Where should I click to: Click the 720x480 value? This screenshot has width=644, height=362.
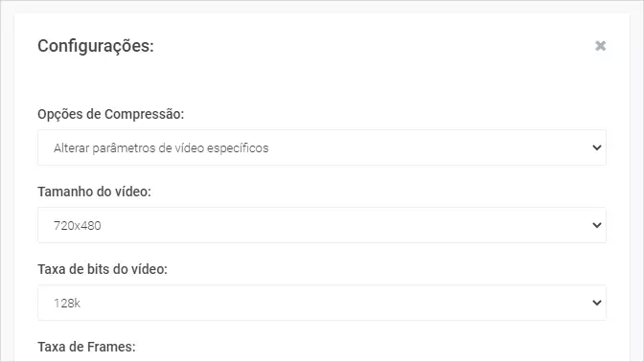78,225
